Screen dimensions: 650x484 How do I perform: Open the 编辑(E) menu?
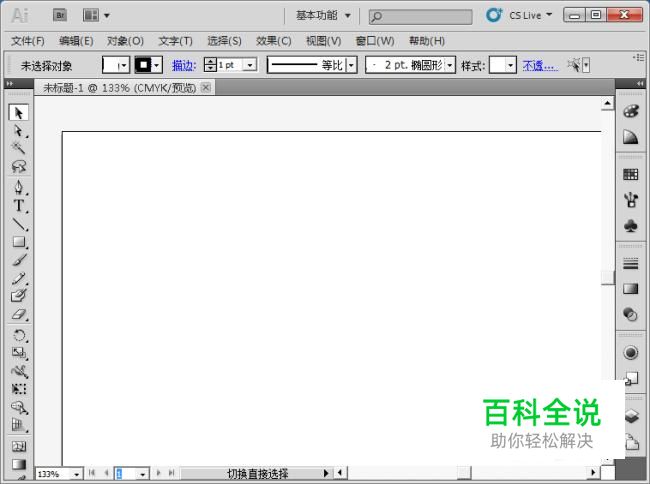[76, 41]
